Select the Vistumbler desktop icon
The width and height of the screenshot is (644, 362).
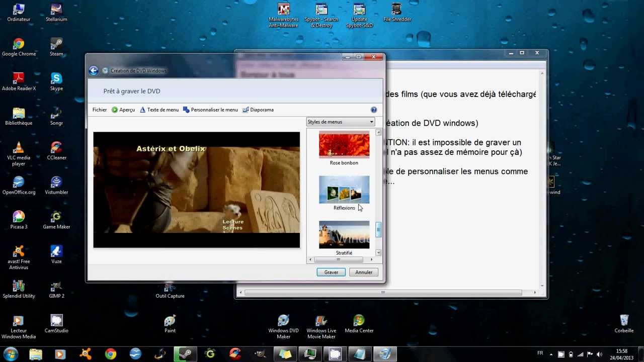point(56,186)
